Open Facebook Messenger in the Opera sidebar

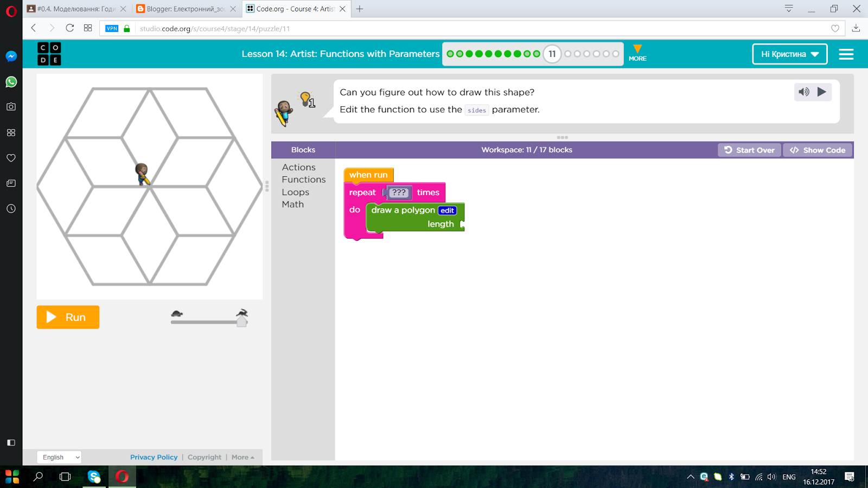pos(11,56)
